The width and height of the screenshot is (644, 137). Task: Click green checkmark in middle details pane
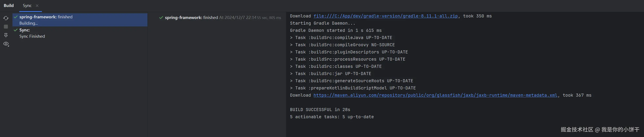pos(161,17)
